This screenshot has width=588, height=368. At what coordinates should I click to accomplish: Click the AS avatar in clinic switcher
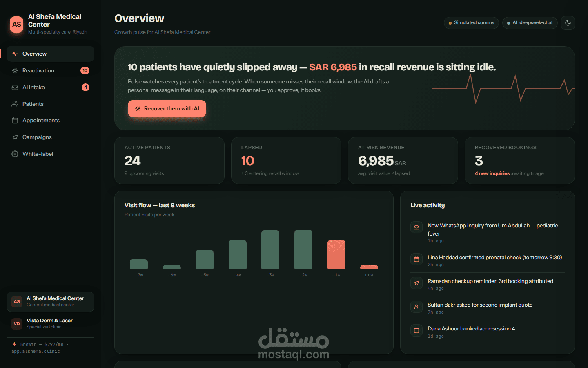pos(17,302)
